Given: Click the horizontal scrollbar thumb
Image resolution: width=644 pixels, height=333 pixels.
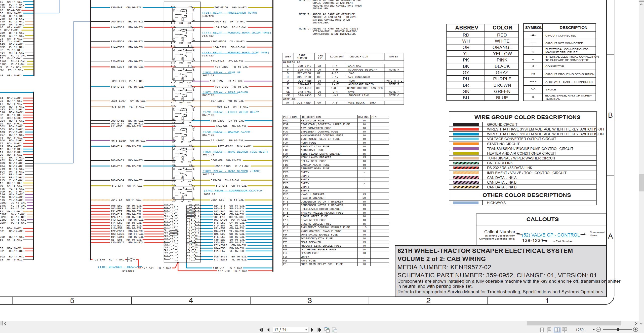Looking at the screenshot, I should [x=574, y=323].
